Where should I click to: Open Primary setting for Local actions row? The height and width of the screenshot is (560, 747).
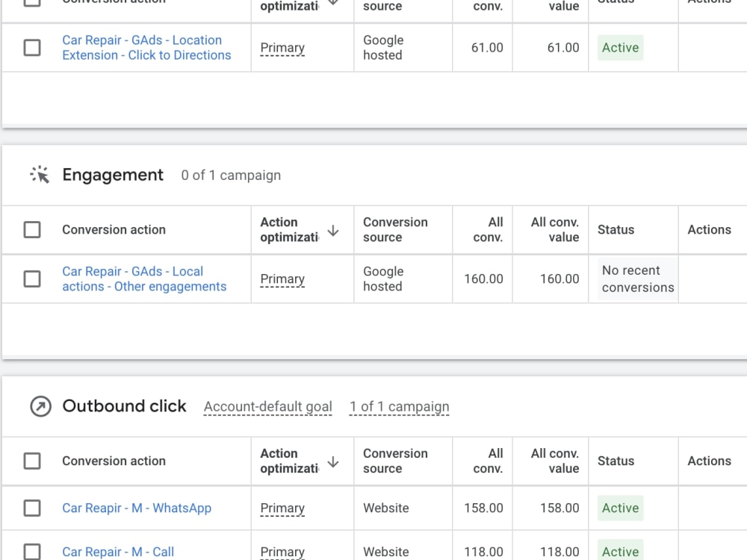pyautogui.click(x=282, y=279)
